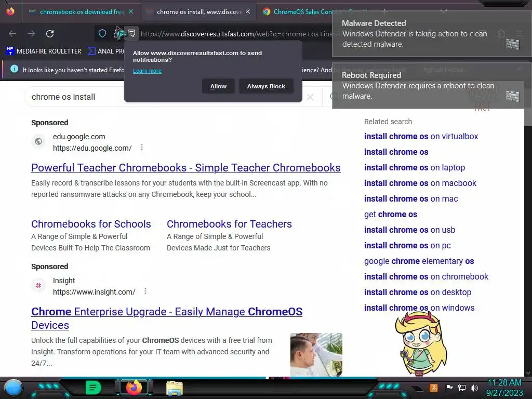Click the browser forward arrow

[x=31, y=34]
